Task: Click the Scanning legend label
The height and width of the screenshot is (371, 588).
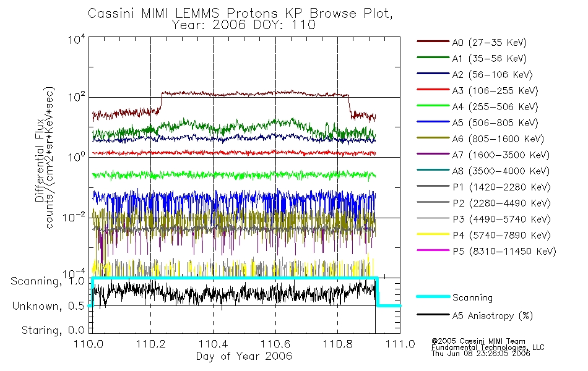Action: (x=472, y=298)
